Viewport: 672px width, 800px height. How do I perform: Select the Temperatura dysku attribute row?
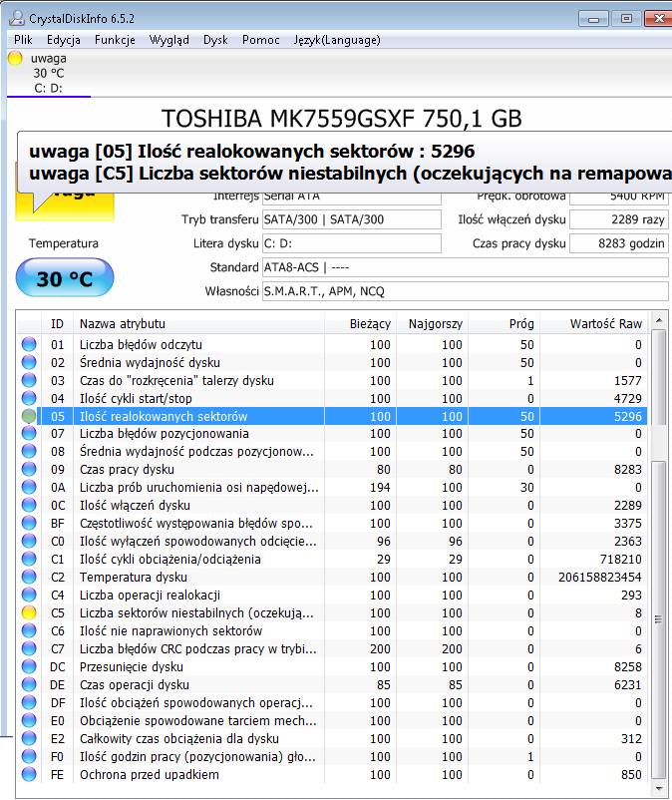click(332, 577)
